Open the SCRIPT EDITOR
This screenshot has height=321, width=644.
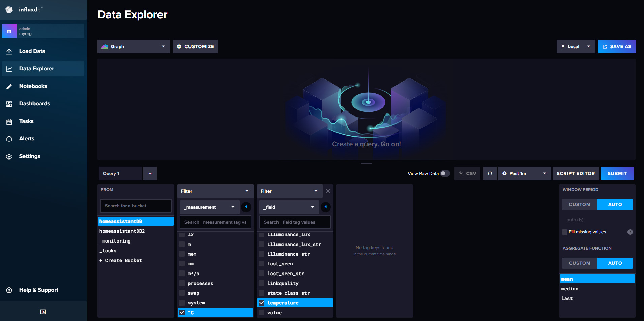click(x=576, y=173)
